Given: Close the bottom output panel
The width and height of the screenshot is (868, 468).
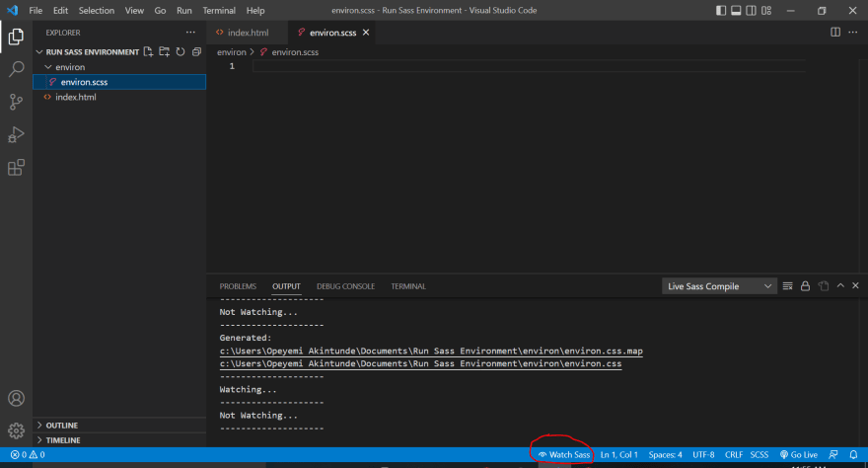Looking at the screenshot, I should [x=855, y=285].
